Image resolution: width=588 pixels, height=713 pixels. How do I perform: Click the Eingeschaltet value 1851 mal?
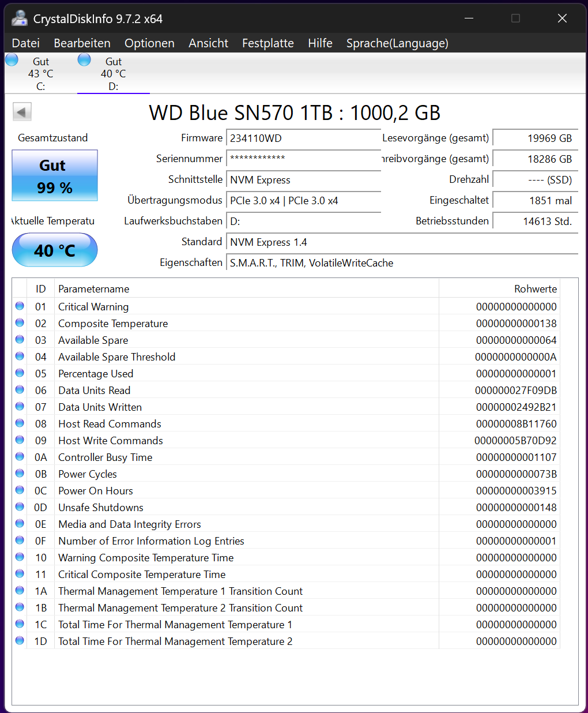(x=536, y=201)
